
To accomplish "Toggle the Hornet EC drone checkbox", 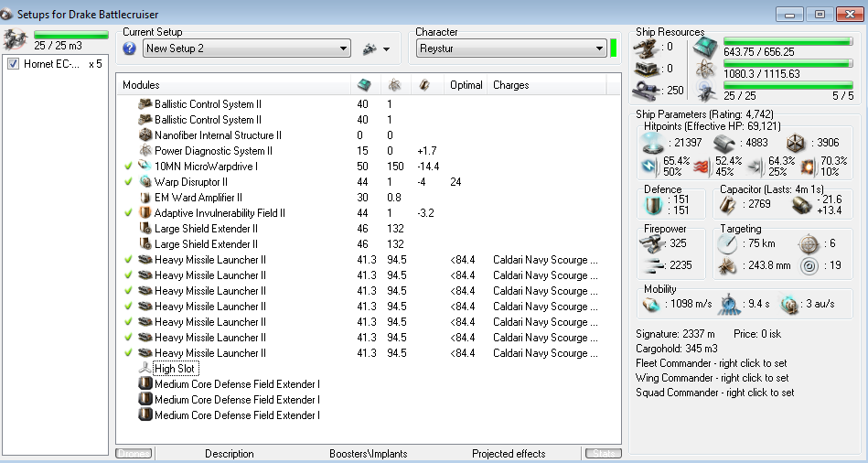I will (x=14, y=64).
